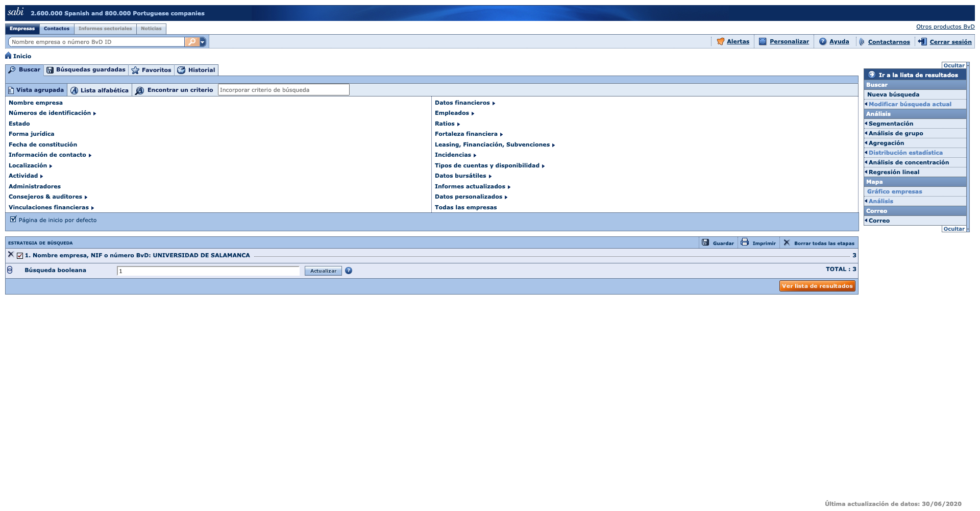
Task: Open Otros productos BvD link
Action: (945, 27)
